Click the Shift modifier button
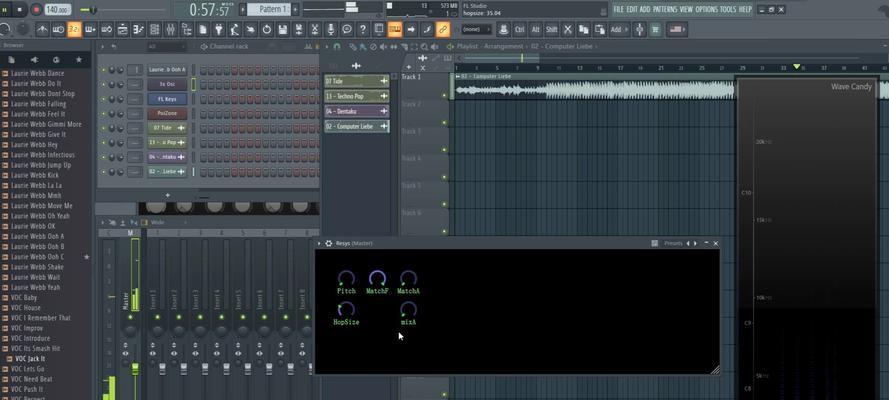 coord(551,29)
